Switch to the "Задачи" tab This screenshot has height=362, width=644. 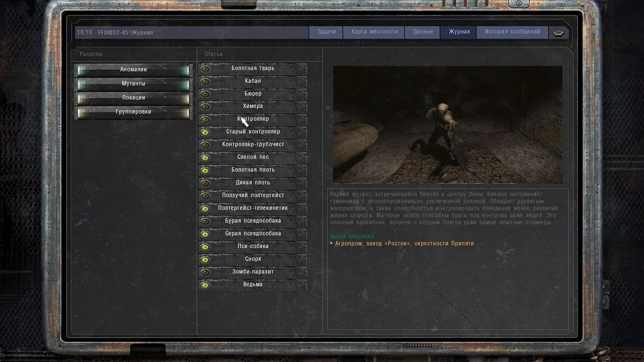coord(326,32)
